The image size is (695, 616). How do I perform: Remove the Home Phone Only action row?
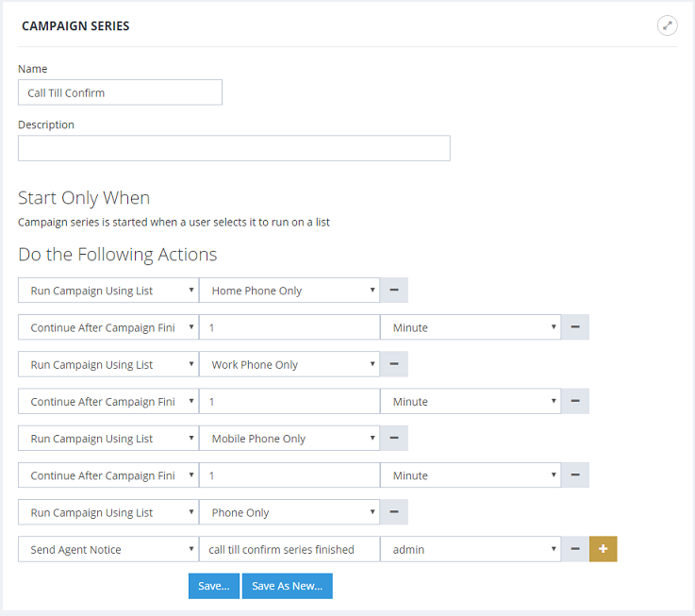pyautogui.click(x=393, y=291)
